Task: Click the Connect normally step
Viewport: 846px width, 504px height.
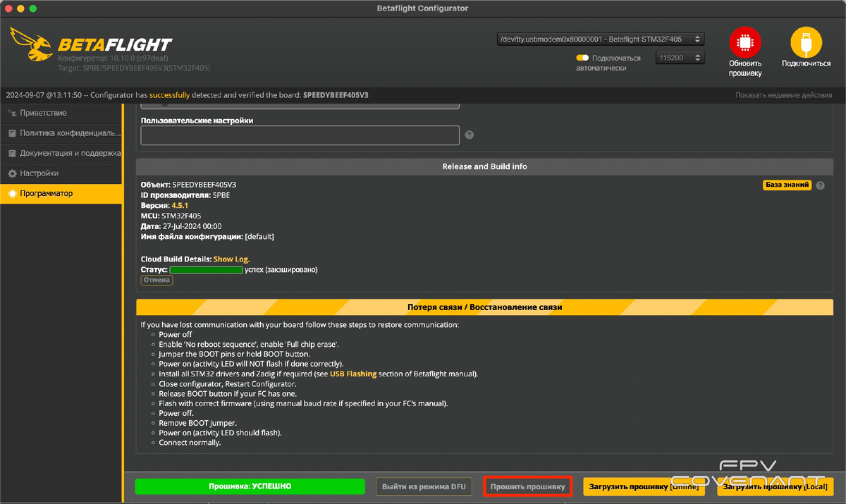Action: [x=190, y=443]
